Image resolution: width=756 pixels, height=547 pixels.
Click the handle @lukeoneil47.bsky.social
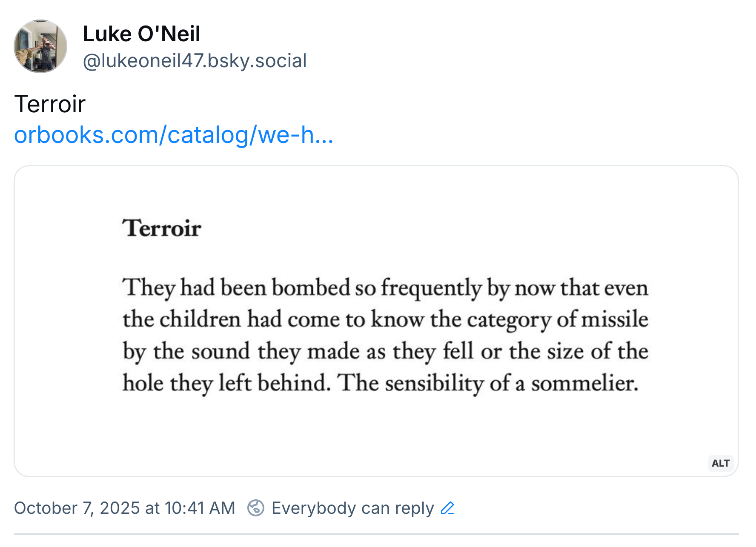[195, 61]
